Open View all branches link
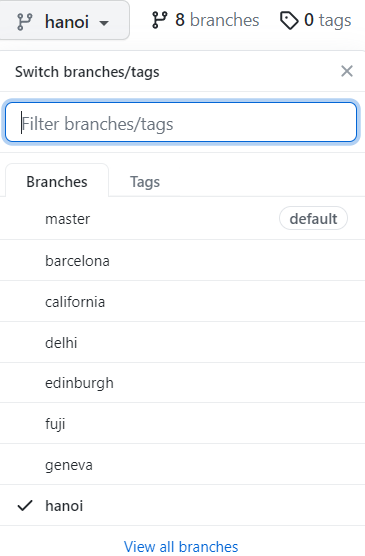365x556 pixels. (x=181, y=546)
